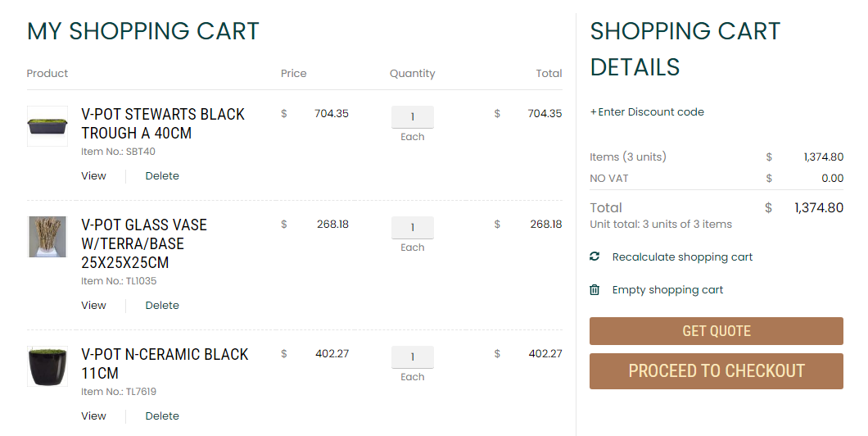Open the N-Ceramic Black pot thumbnail

point(47,366)
